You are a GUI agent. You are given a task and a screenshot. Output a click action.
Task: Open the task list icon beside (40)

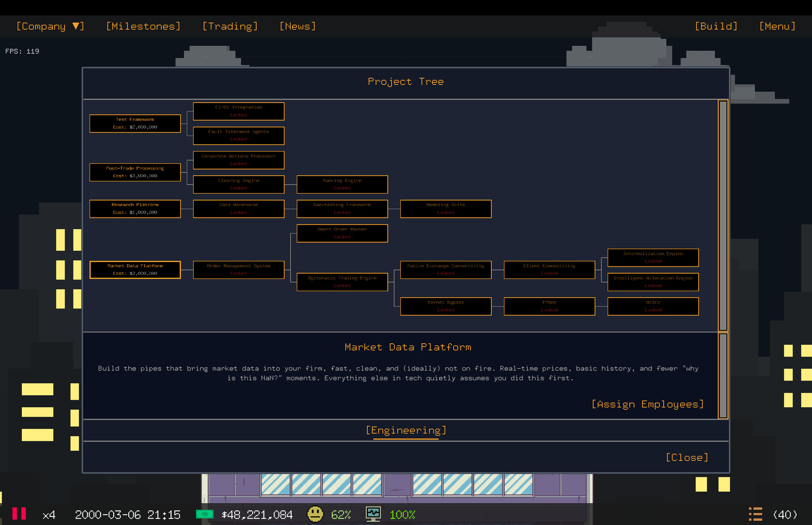coord(756,514)
